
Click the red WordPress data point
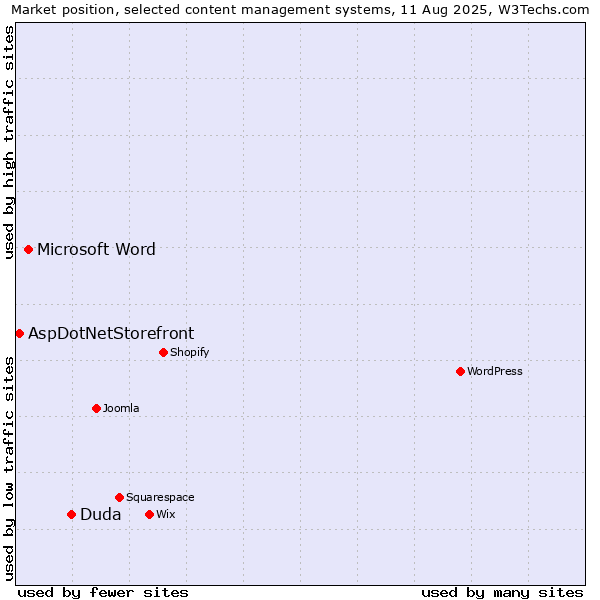pos(460,371)
